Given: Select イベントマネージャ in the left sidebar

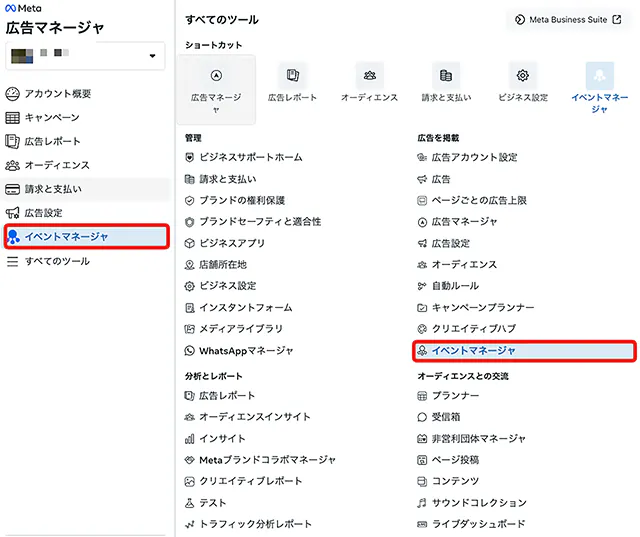Looking at the screenshot, I should [x=87, y=236].
